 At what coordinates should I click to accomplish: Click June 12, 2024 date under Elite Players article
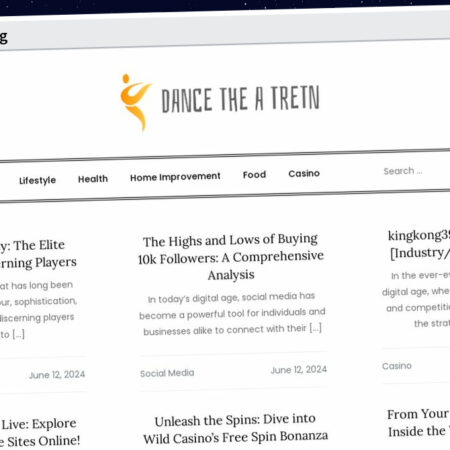click(x=57, y=375)
